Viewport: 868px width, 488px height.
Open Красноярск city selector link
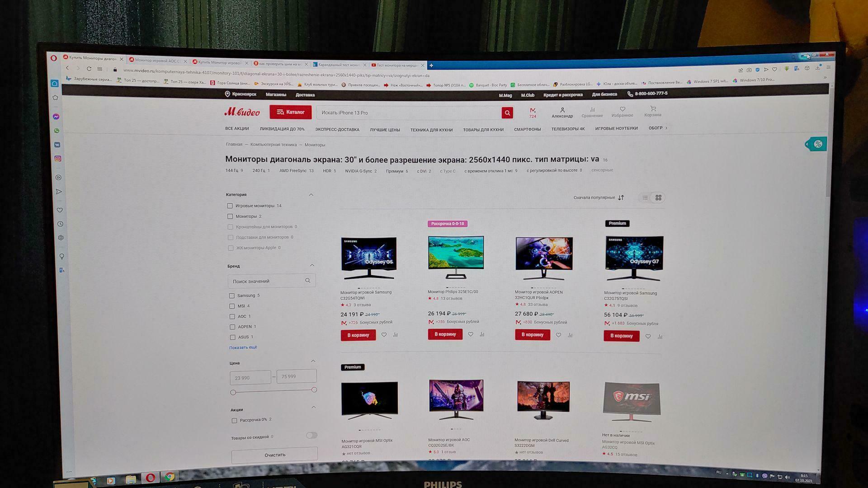pos(241,94)
